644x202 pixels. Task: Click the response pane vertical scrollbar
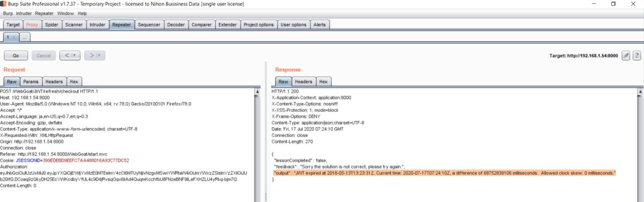point(640,145)
